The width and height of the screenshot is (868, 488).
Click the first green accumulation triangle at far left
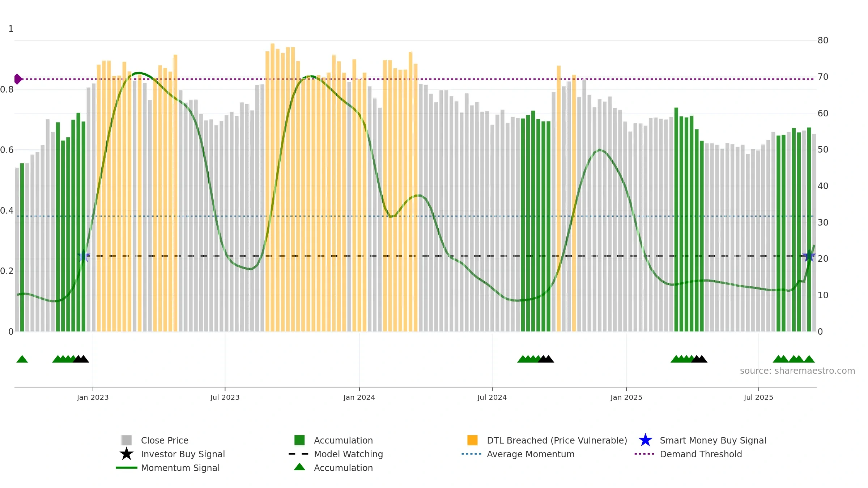22,359
